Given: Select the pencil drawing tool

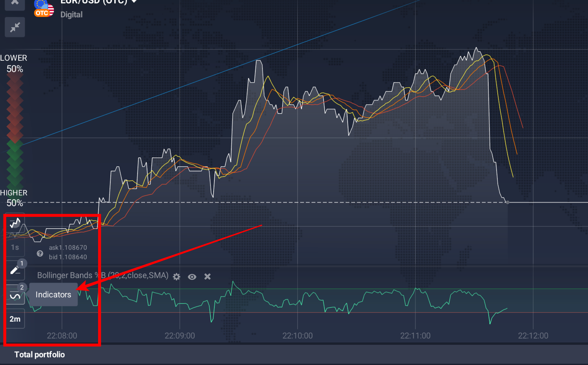Looking at the screenshot, I should [15, 270].
